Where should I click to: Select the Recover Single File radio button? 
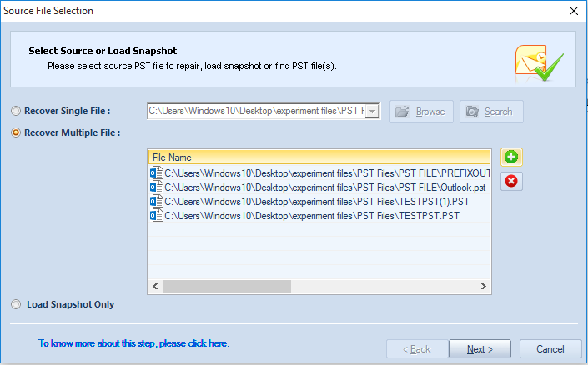pyautogui.click(x=16, y=112)
